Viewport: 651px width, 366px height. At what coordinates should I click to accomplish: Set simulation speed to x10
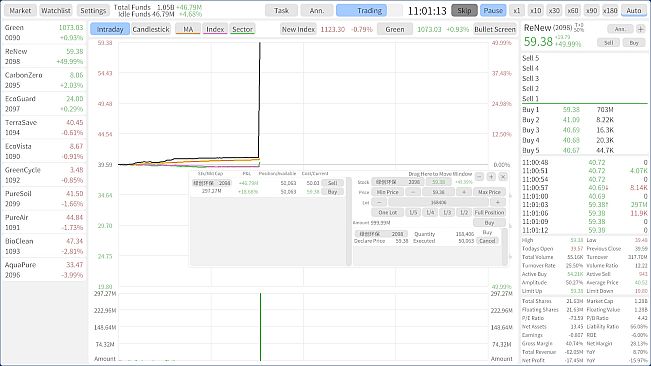tap(535, 10)
